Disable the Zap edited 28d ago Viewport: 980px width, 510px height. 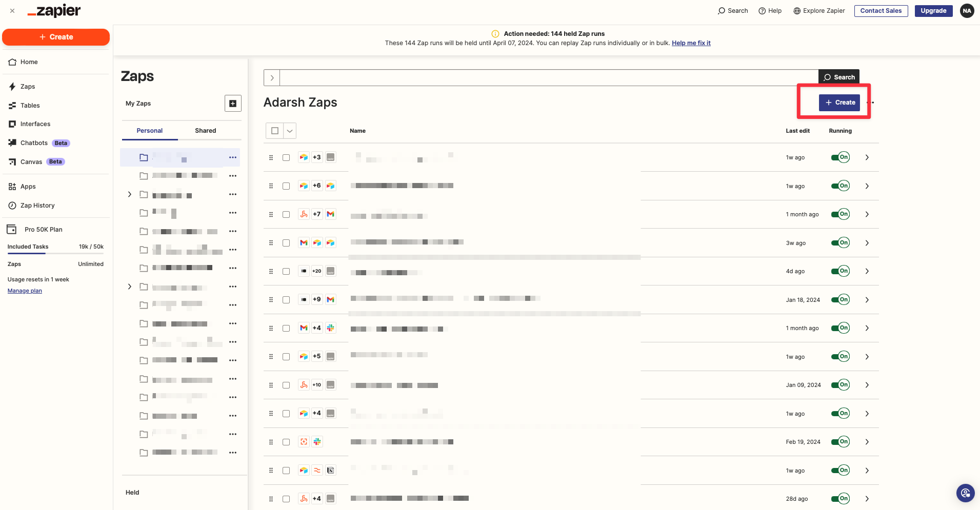[x=841, y=498]
